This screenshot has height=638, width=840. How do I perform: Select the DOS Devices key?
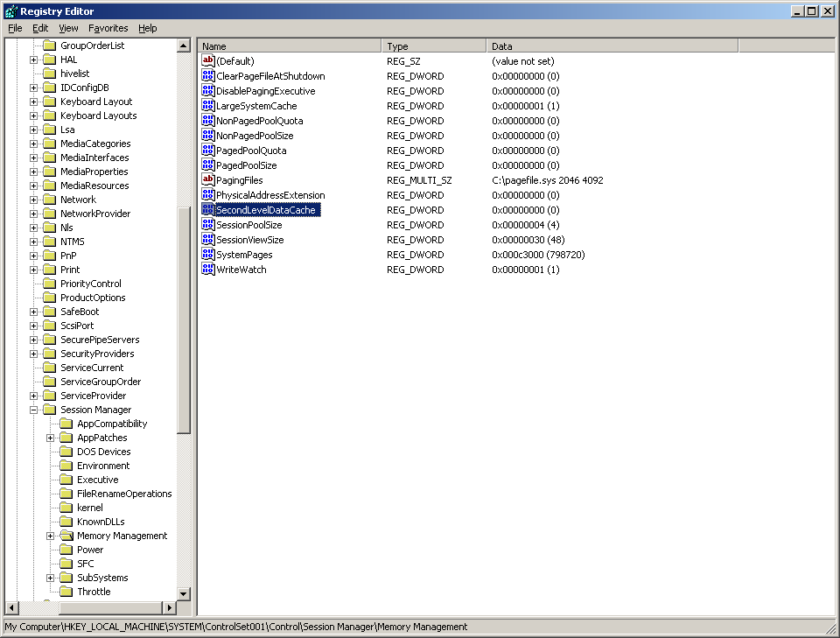[x=104, y=452]
